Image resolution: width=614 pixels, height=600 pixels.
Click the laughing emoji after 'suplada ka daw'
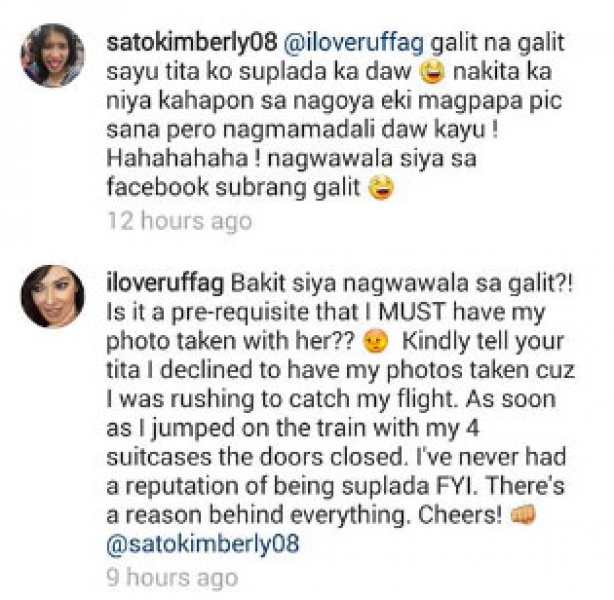(432, 73)
